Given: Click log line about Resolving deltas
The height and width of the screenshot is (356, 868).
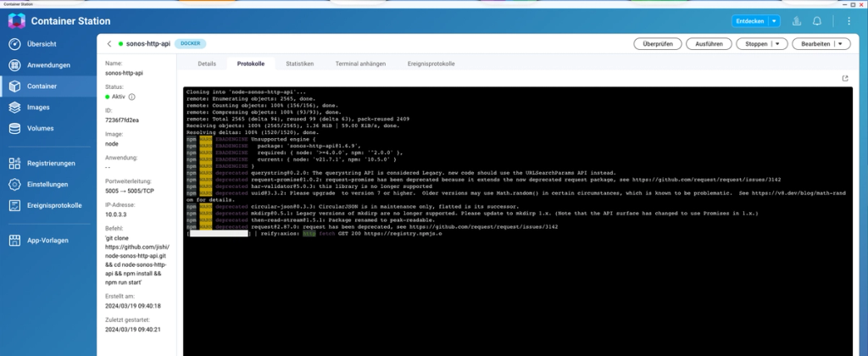Looking at the screenshot, I should point(253,132).
